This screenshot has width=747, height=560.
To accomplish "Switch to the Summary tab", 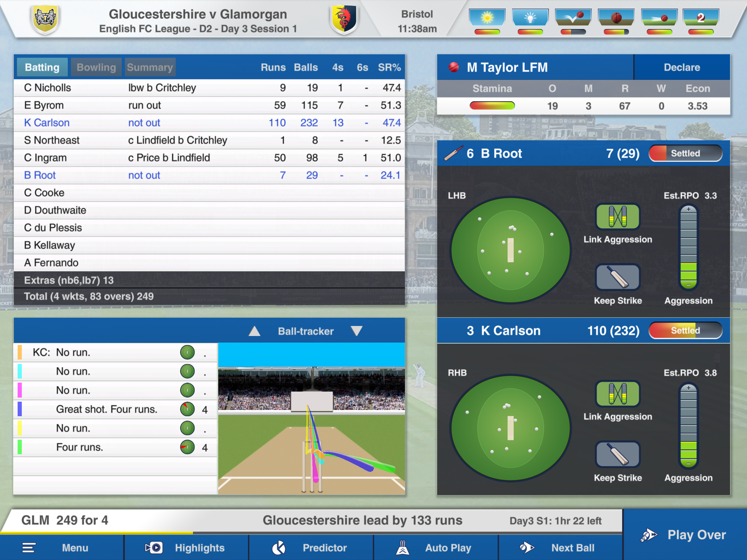I will click(x=150, y=67).
